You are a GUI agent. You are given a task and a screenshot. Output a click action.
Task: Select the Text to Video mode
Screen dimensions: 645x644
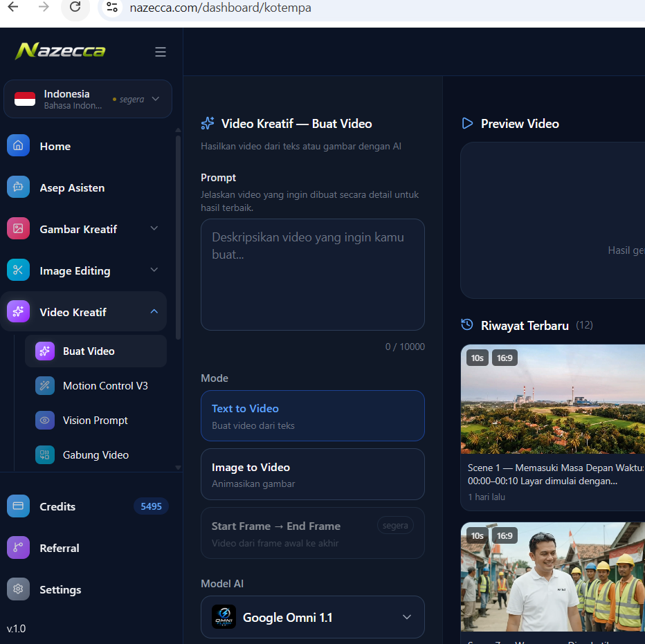(313, 416)
